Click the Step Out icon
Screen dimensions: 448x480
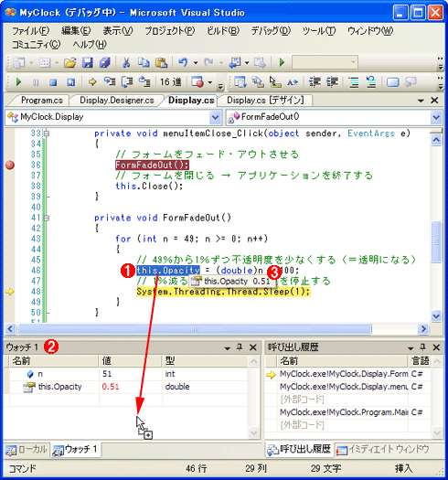[x=144, y=81]
